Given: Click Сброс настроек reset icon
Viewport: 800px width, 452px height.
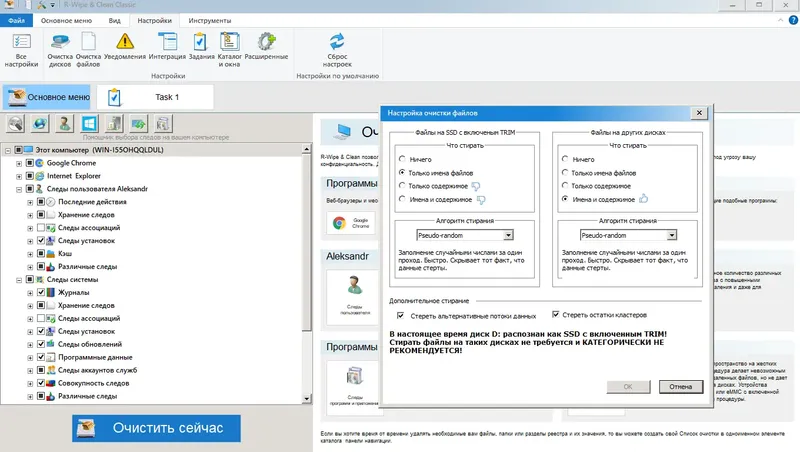Looking at the screenshot, I should pos(337,50).
